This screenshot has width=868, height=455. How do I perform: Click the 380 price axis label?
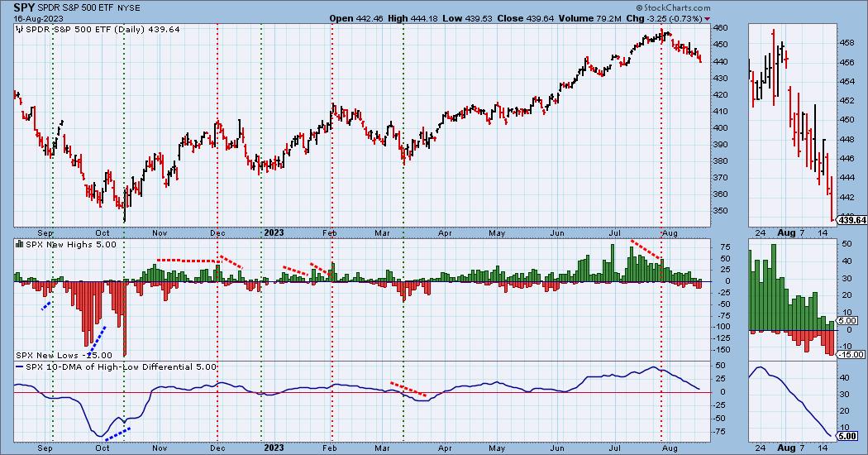pos(720,160)
